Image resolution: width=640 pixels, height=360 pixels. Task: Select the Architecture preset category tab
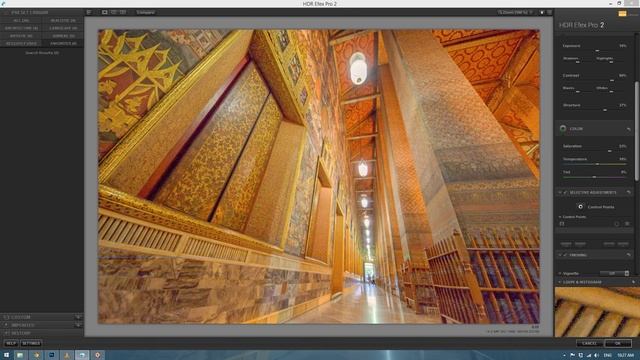click(x=21, y=28)
